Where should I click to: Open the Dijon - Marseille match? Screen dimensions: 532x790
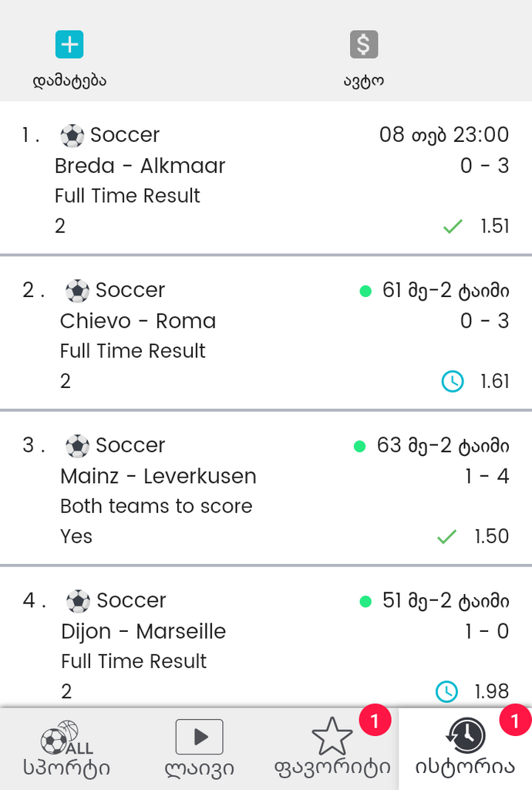coord(143,631)
